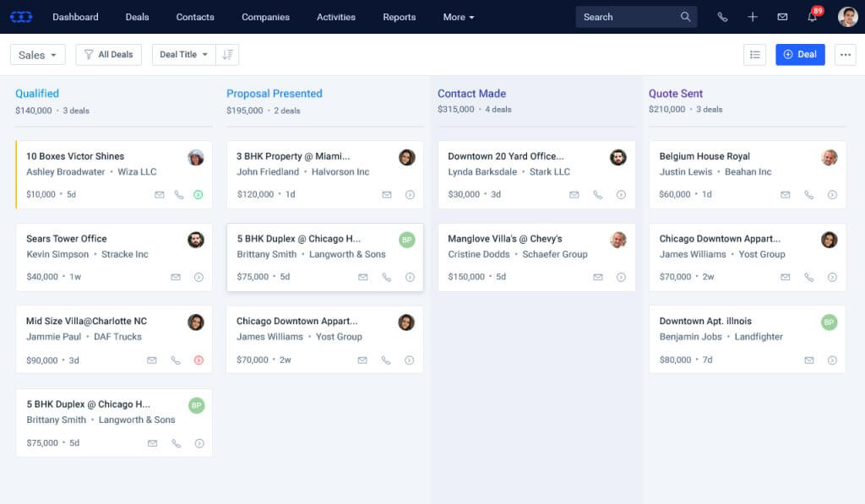Expand the More menu in the navbar
The image size is (865, 504).
pos(458,16)
